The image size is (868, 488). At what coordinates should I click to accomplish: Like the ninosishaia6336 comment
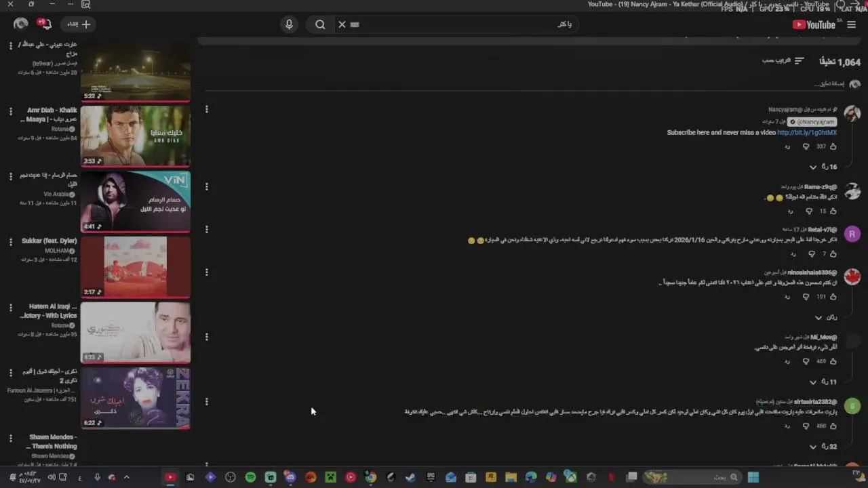pyautogui.click(x=833, y=297)
